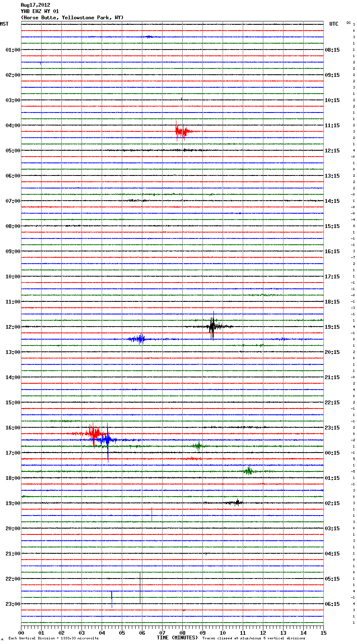
Task: Click minute 09 on the bottom time axis
Action: tap(202, 633)
